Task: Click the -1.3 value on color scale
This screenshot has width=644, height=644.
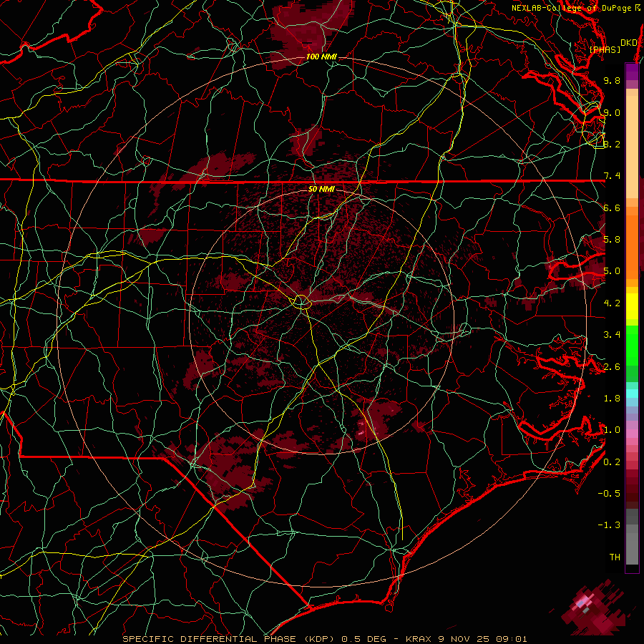Action: pyautogui.click(x=609, y=525)
